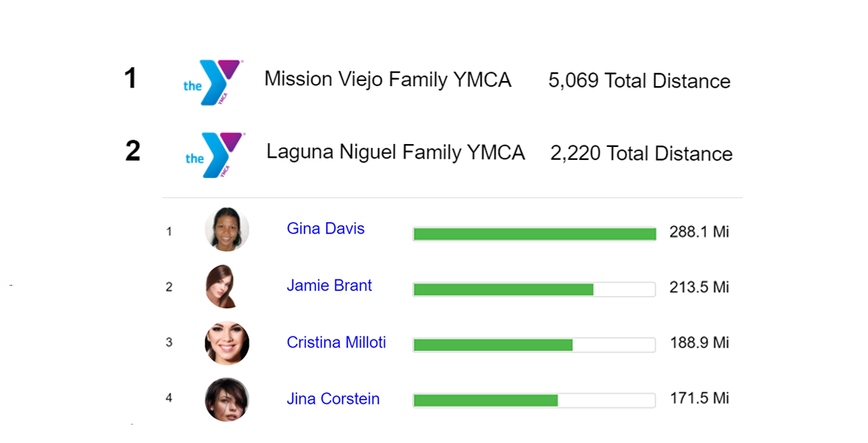This screenshot has width=868, height=443.
Task: Click the 171.5 Mi distance value
Action: (699, 398)
